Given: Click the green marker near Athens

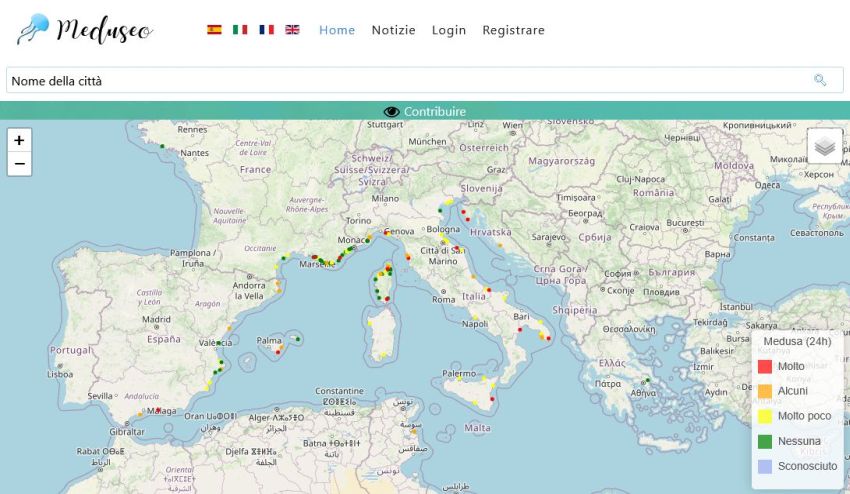Looking at the screenshot, I should point(647,380).
